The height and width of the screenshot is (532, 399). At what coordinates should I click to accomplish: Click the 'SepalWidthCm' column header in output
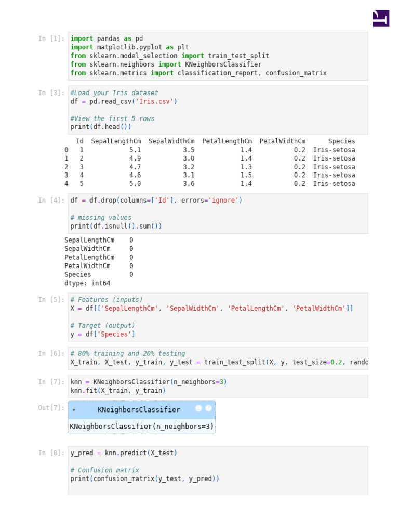pyautogui.click(x=171, y=141)
